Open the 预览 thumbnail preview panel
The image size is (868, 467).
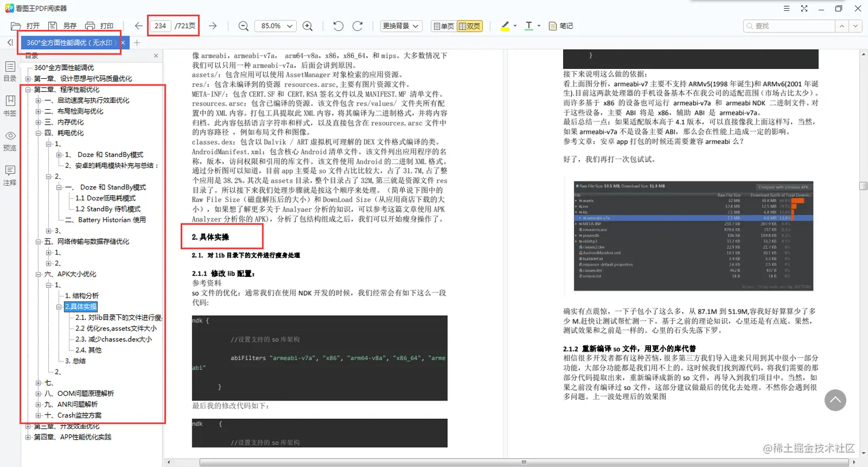pos(10,141)
